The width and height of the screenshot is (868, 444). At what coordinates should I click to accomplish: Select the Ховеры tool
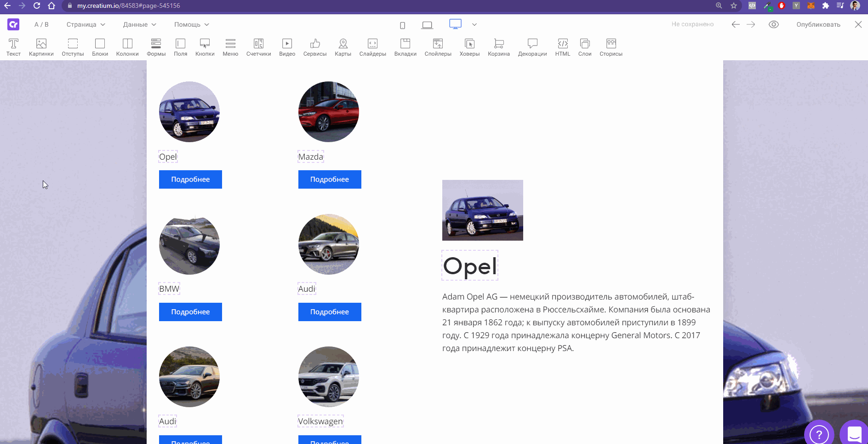coord(469,47)
